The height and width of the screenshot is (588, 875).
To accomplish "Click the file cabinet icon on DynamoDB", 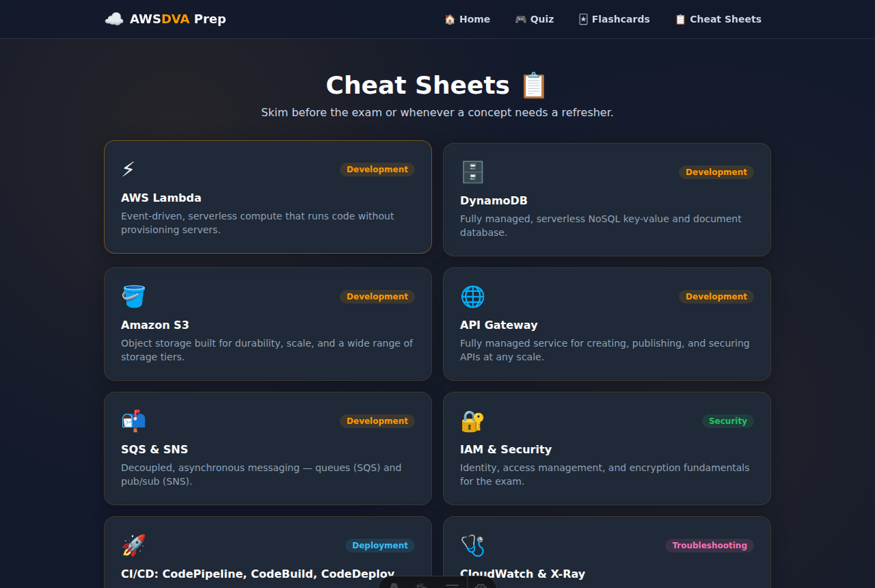I will pos(472,172).
